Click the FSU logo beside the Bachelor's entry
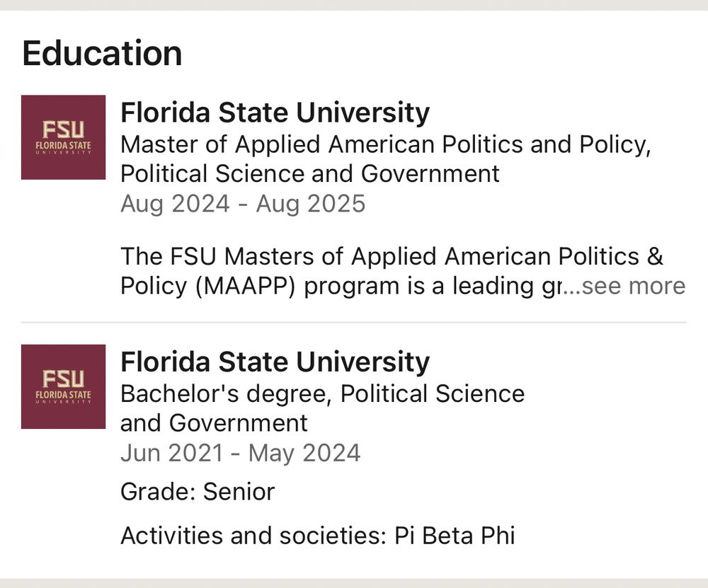Screen dimensions: 708x588 (63, 386)
